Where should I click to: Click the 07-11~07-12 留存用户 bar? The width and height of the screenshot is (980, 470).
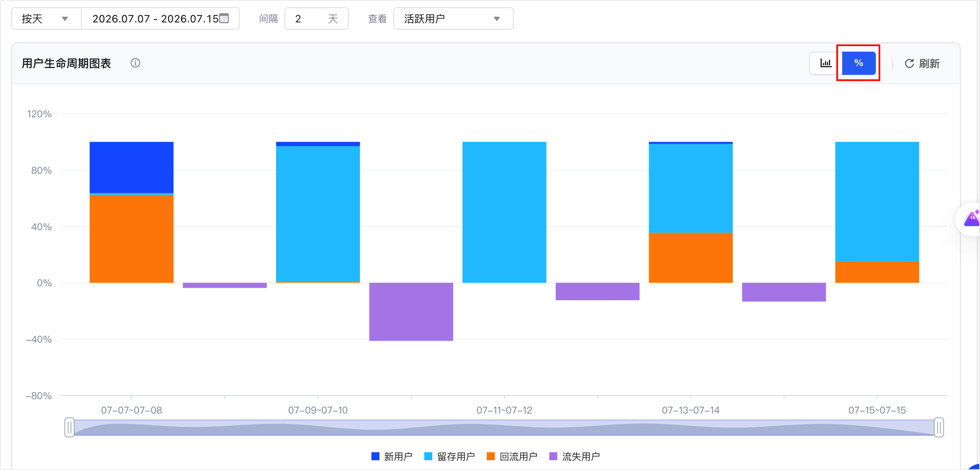(x=504, y=212)
